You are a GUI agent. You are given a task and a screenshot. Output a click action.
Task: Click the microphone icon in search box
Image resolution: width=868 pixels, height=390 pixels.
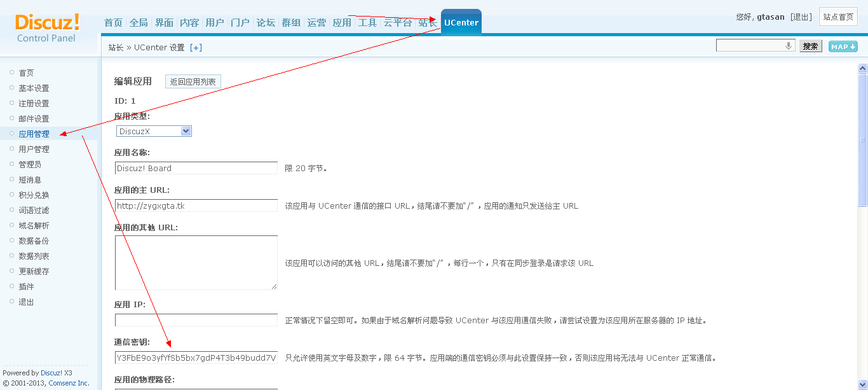(x=789, y=46)
